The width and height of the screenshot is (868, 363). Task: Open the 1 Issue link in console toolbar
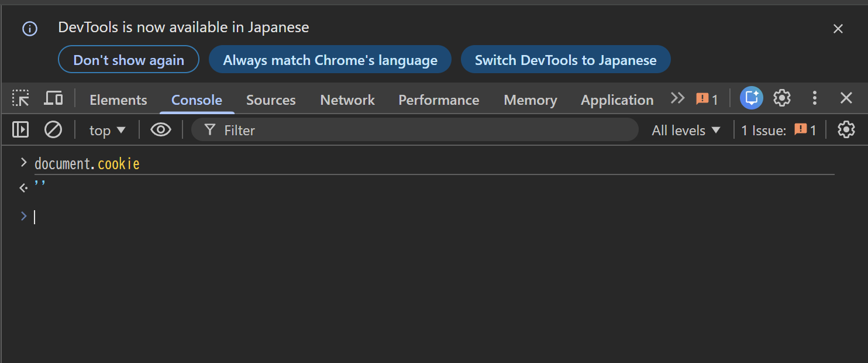click(x=778, y=130)
